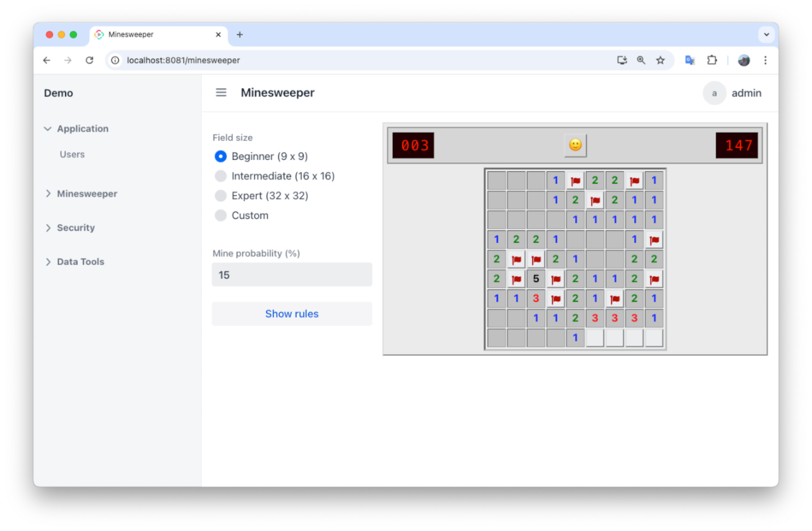Click the Mine probability (%) label

256,254
